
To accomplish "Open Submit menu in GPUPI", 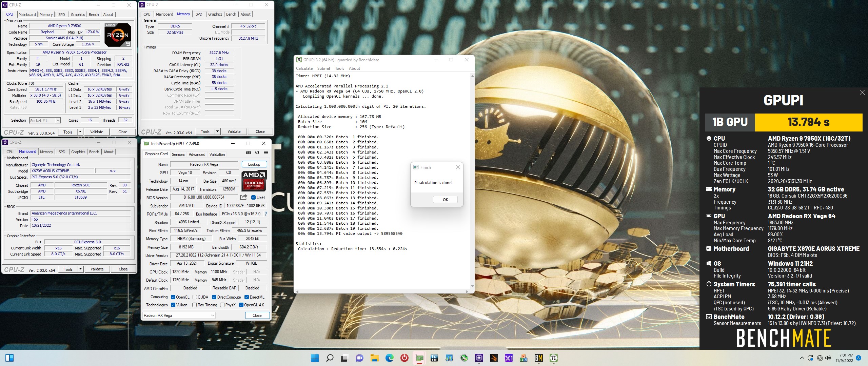I will (323, 68).
